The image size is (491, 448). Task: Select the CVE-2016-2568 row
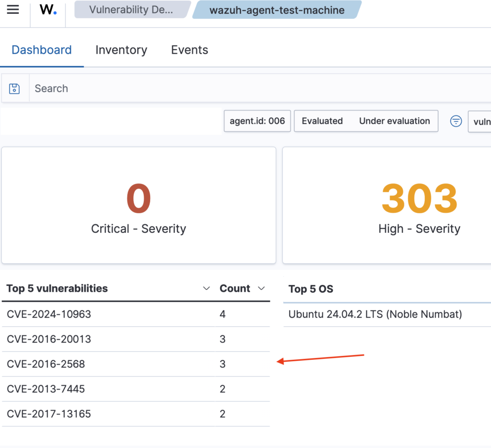(x=136, y=364)
